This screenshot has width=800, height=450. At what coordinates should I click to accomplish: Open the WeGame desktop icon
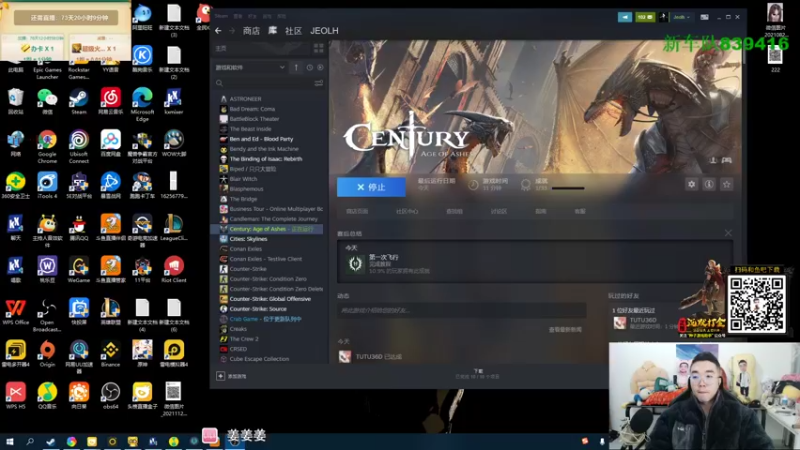point(79,269)
